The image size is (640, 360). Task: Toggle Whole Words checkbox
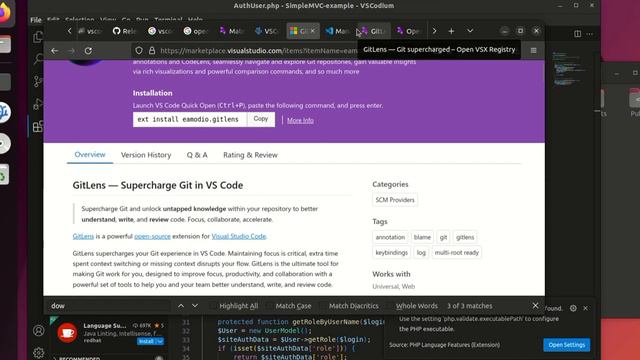pyautogui.click(x=389, y=306)
